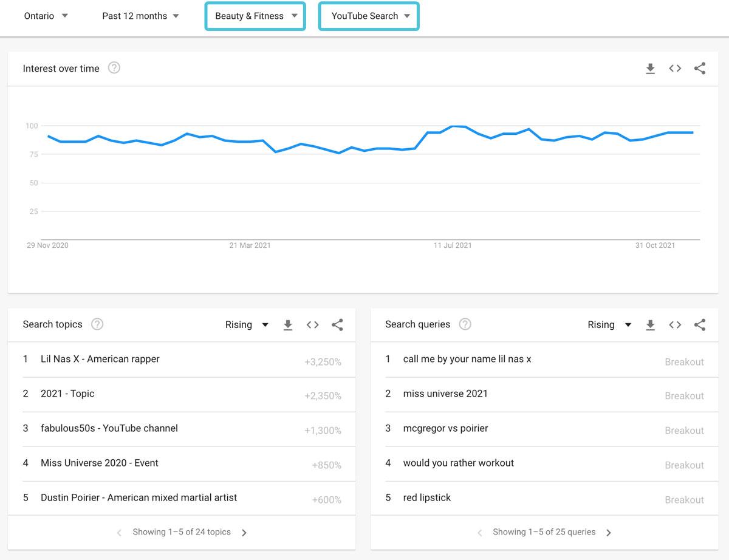Change the YouTube Search source dropdown
This screenshot has height=560, width=729.
(369, 16)
